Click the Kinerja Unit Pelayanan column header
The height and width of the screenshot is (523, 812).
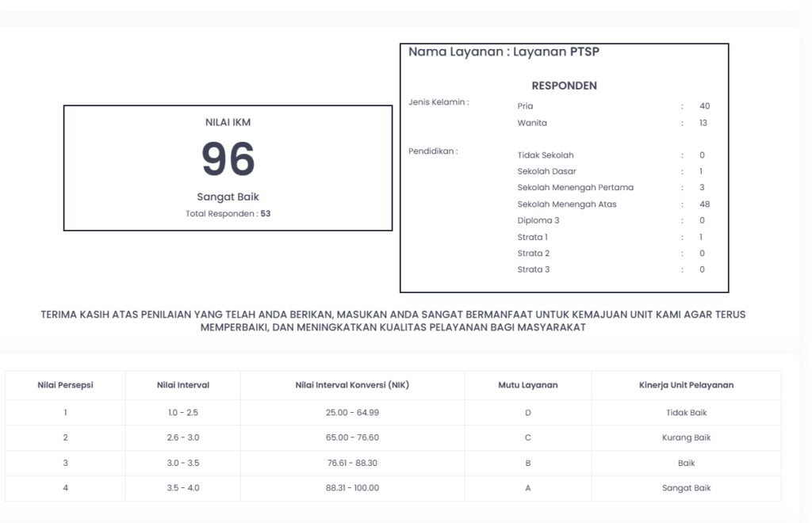(686, 385)
